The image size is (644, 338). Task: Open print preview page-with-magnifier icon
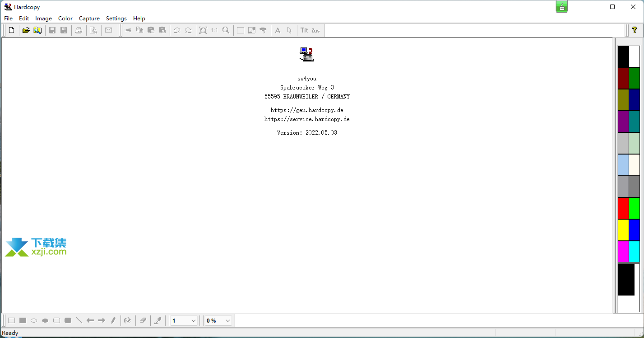point(93,30)
